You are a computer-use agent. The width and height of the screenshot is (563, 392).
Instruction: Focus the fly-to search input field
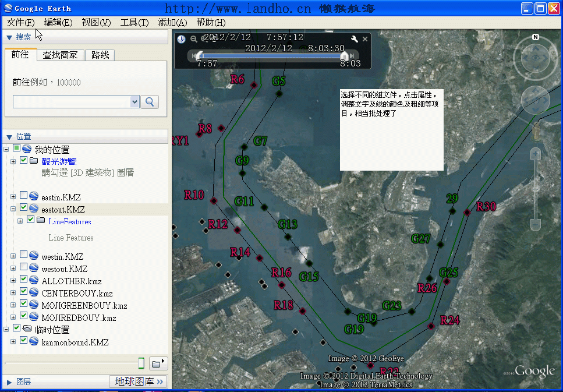[x=72, y=102]
